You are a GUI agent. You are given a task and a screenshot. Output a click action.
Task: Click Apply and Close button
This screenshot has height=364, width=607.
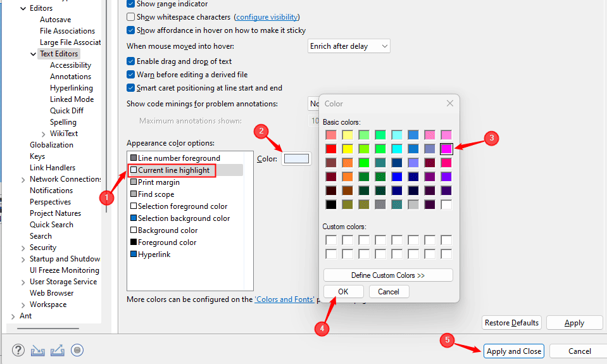(514, 351)
